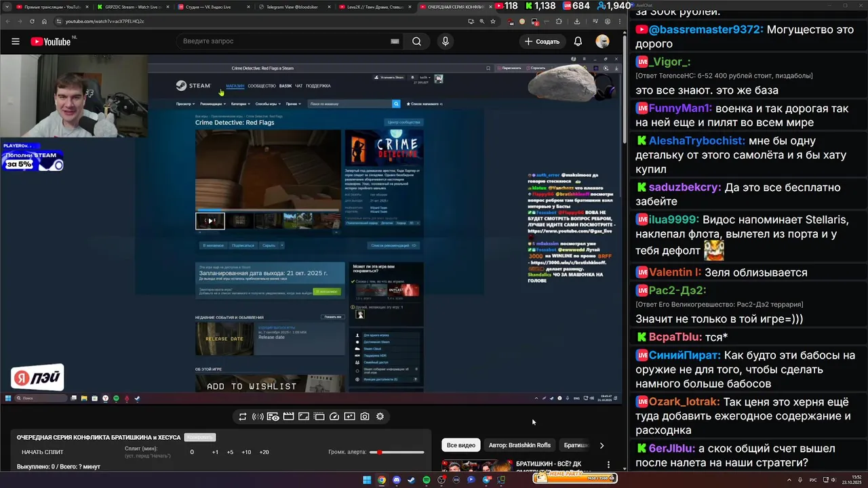Click speed gauge icon in player toolbar
This screenshot has height=488, width=868.
click(x=334, y=416)
